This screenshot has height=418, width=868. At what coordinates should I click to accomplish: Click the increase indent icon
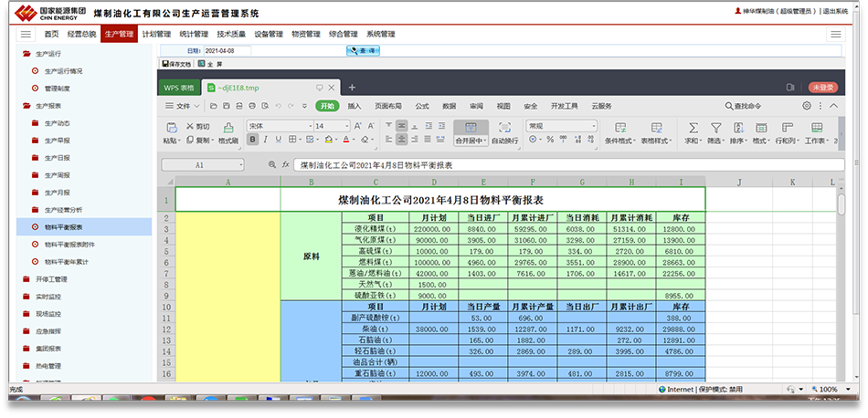click(441, 126)
